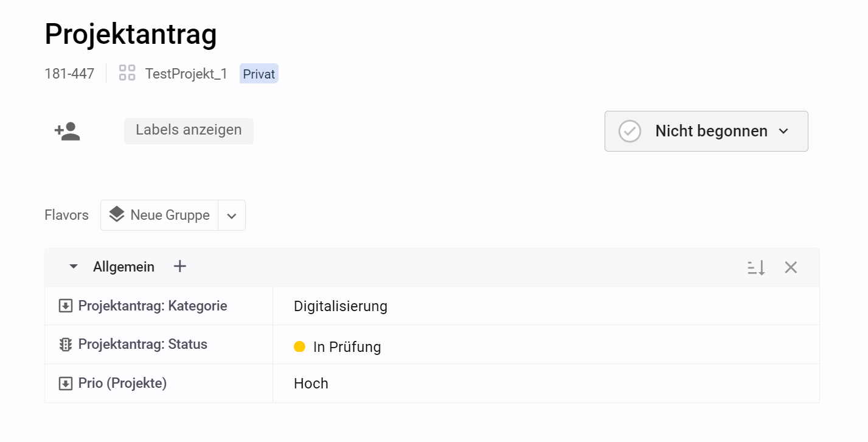Click the dropdown icon beside Projektantrag: Kategorie
This screenshot has width=868, height=442.
[x=65, y=306]
